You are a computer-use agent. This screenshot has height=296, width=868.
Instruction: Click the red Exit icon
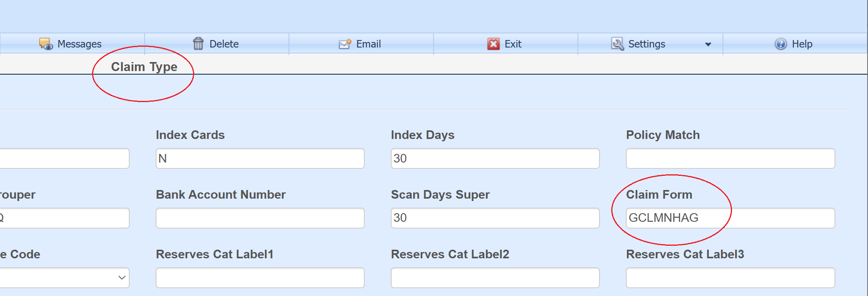tap(493, 44)
